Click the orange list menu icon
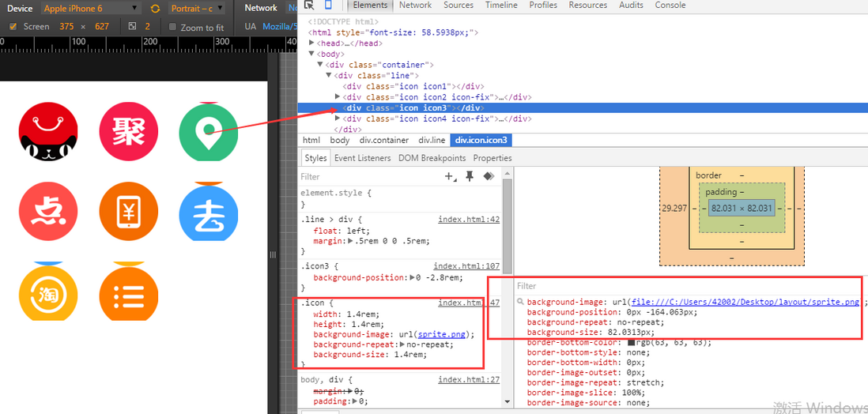The height and width of the screenshot is (414, 868). 128,291
